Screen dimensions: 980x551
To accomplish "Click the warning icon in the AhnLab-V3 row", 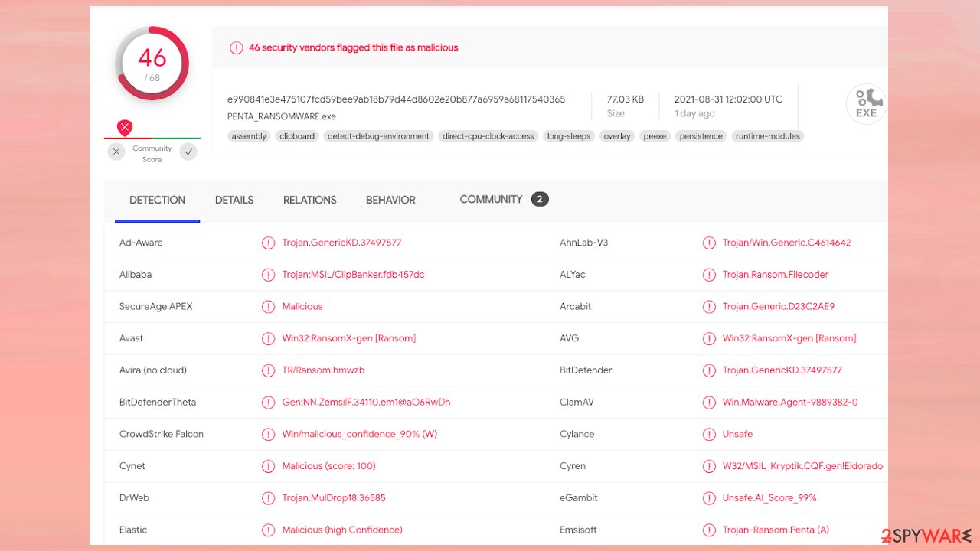I will click(709, 243).
